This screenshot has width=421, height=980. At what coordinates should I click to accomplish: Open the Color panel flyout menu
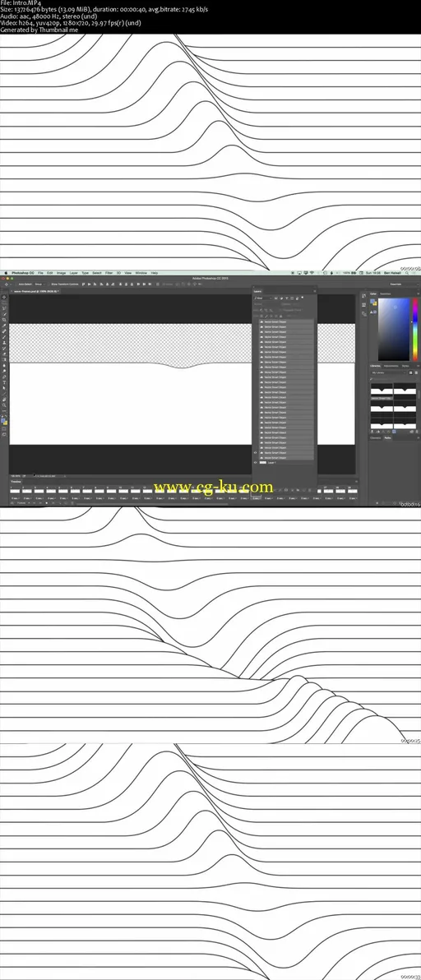click(417, 294)
